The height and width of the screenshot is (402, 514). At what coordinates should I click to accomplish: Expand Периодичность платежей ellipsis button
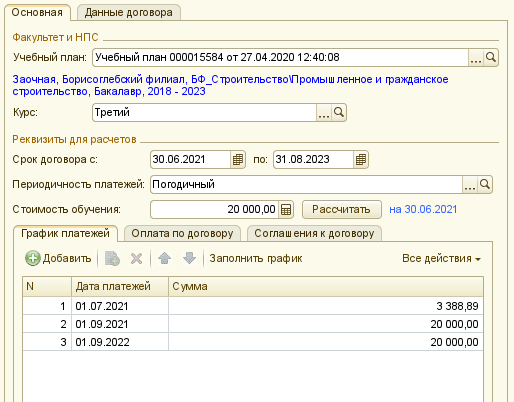pyautogui.click(x=470, y=184)
